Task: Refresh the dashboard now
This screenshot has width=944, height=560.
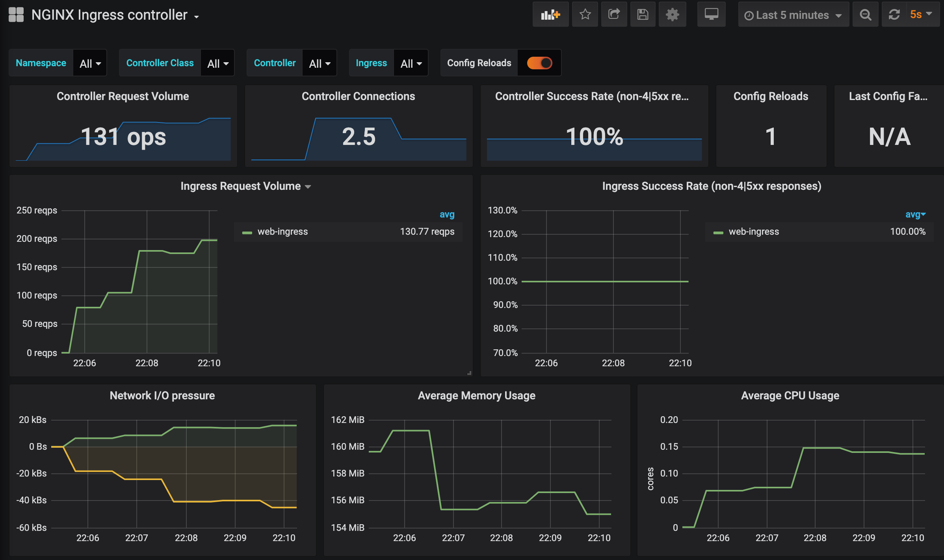Action: (894, 15)
